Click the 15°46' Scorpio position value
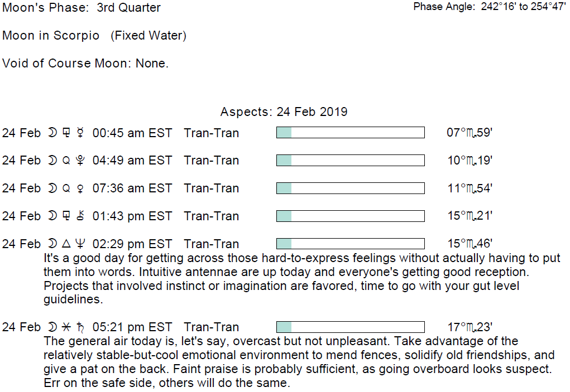This screenshot has height=392, width=570. [470, 244]
